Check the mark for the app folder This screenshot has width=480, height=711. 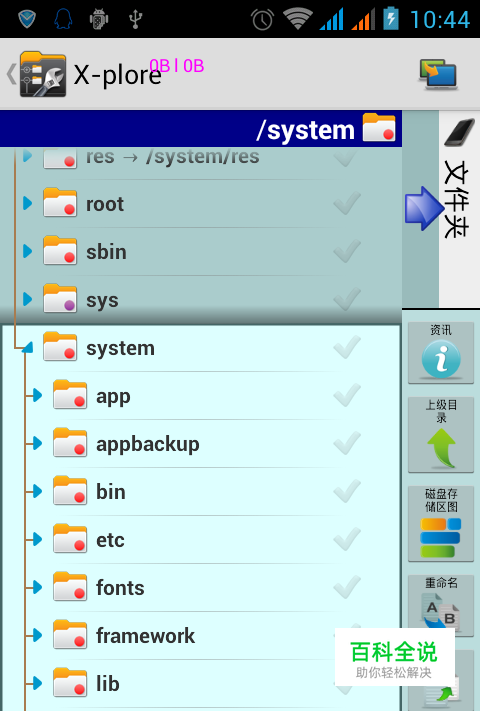coord(347,395)
